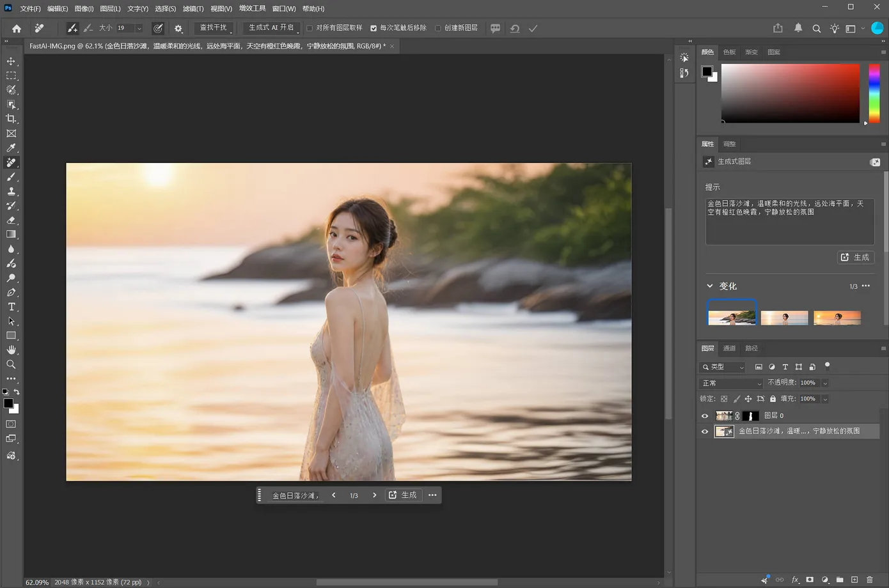Viewport: 889px width, 588px height.
Task: Open the blend mode 正常 dropdown
Action: [x=732, y=383]
